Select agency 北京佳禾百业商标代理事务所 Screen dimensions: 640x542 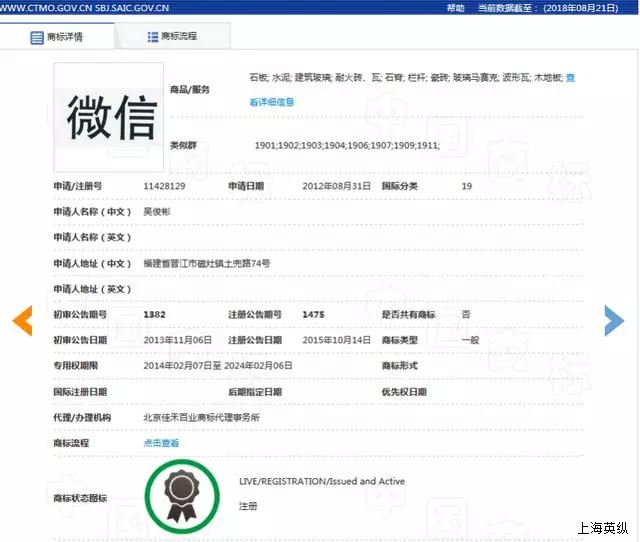[202, 418]
